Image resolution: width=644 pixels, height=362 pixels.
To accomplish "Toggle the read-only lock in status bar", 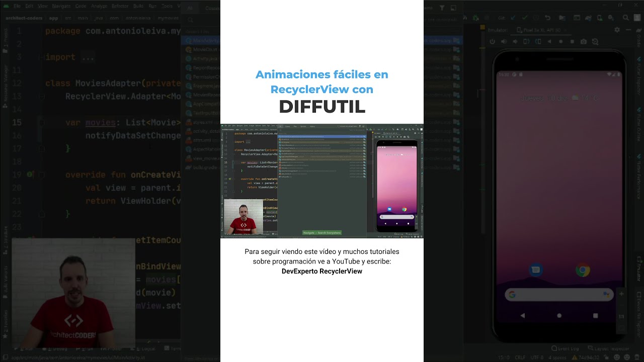I will (606, 357).
